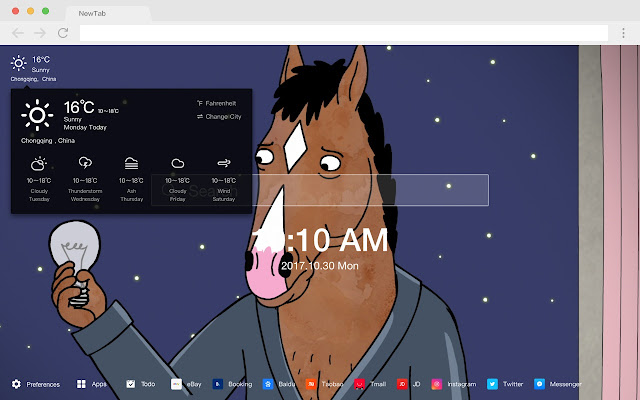Click the Tmall link text
The image size is (640, 400).
pyautogui.click(x=378, y=384)
